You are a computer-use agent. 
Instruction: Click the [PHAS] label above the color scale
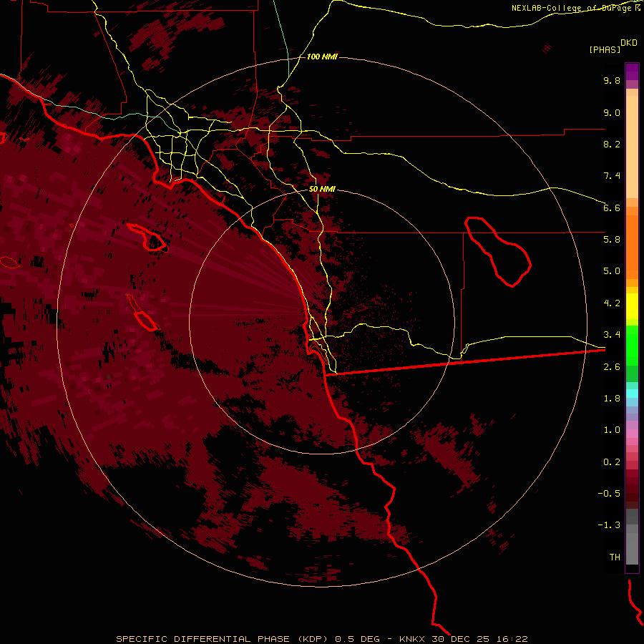pos(605,50)
